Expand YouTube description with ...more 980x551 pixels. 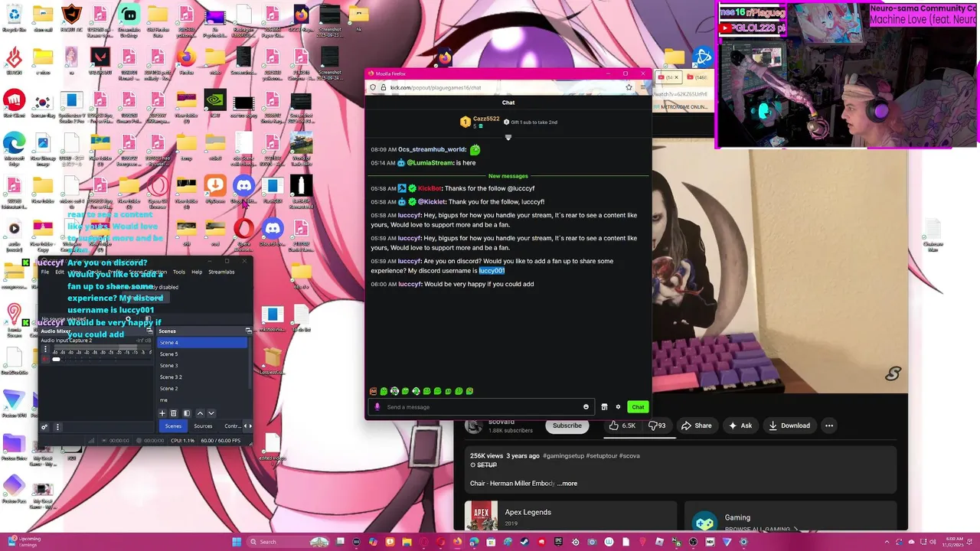click(567, 484)
